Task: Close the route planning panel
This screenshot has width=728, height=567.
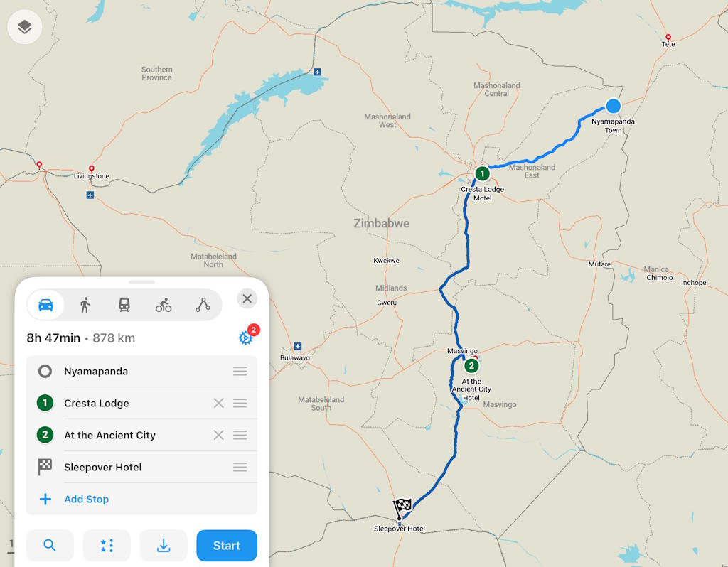Action: click(x=247, y=299)
